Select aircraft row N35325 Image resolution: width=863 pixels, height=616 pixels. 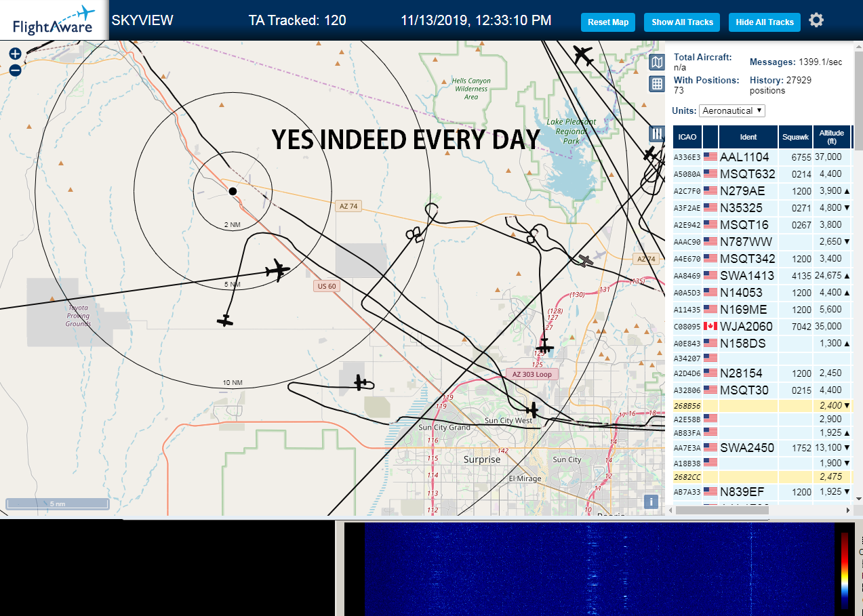(x=762, y=207)
